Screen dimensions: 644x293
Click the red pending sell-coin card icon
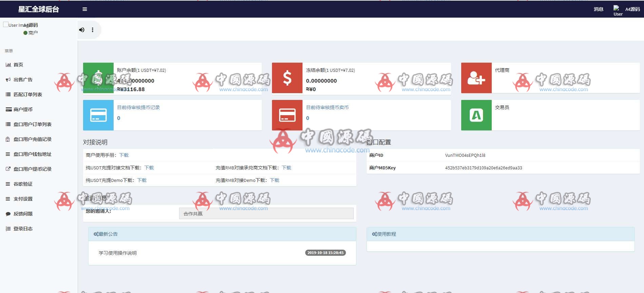(287, 115)
